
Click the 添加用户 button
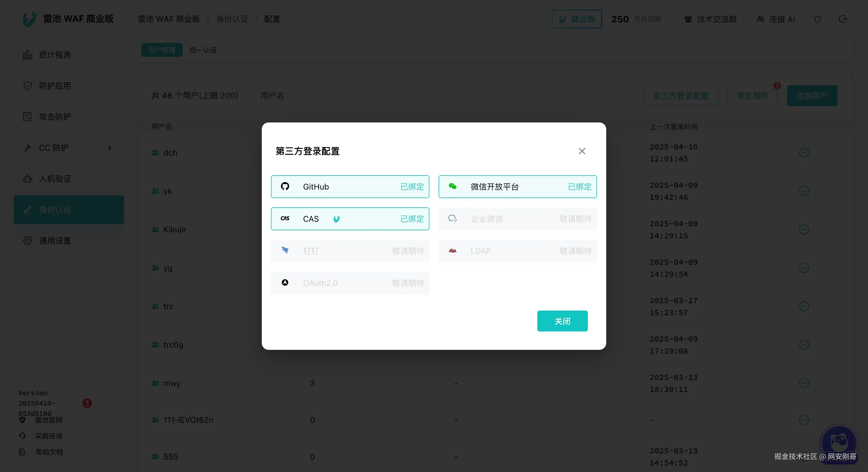(x=812, y=95)
